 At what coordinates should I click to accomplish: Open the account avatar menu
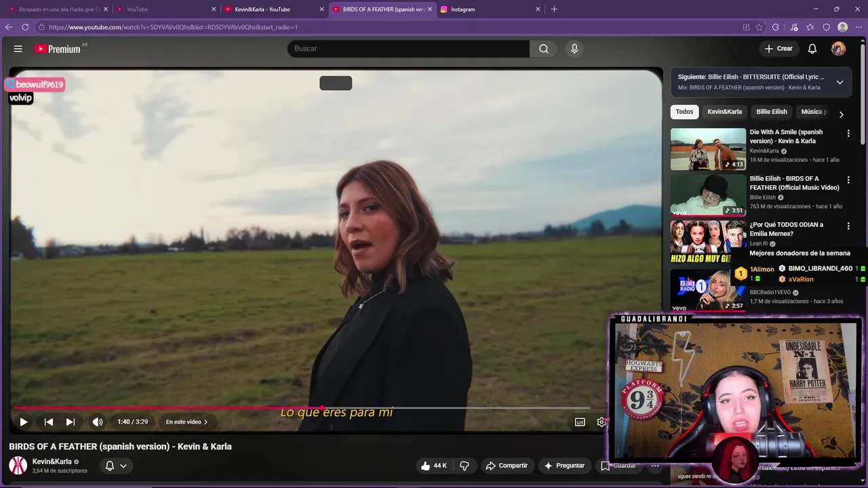pos(839,49)
